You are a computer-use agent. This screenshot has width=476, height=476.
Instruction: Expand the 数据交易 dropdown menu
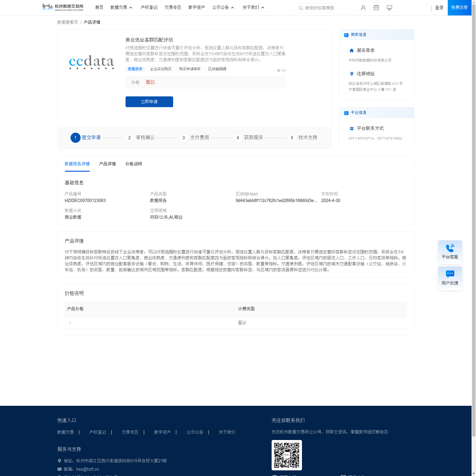121,7
